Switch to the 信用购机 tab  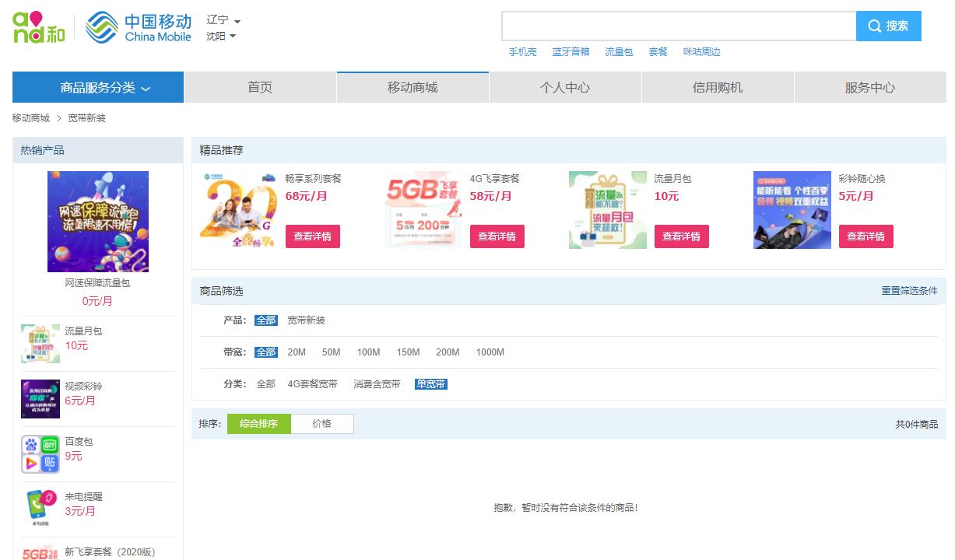[718, 87]
